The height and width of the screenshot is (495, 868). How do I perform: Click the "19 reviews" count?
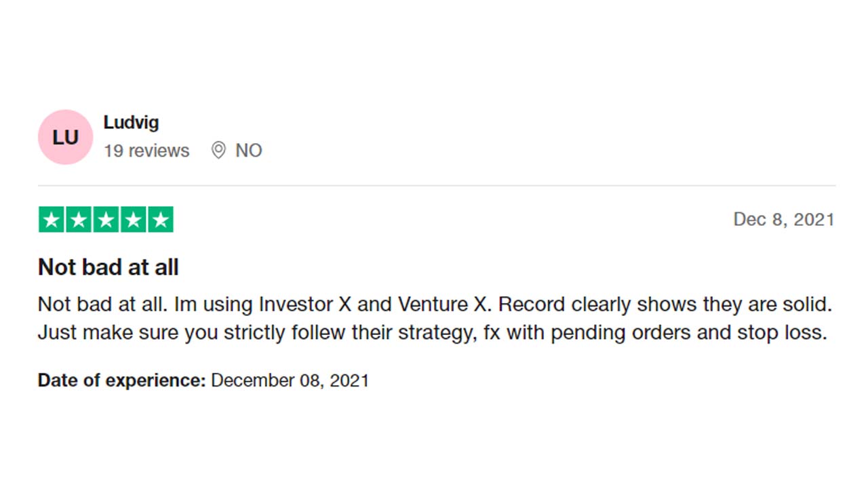[146, 151]
